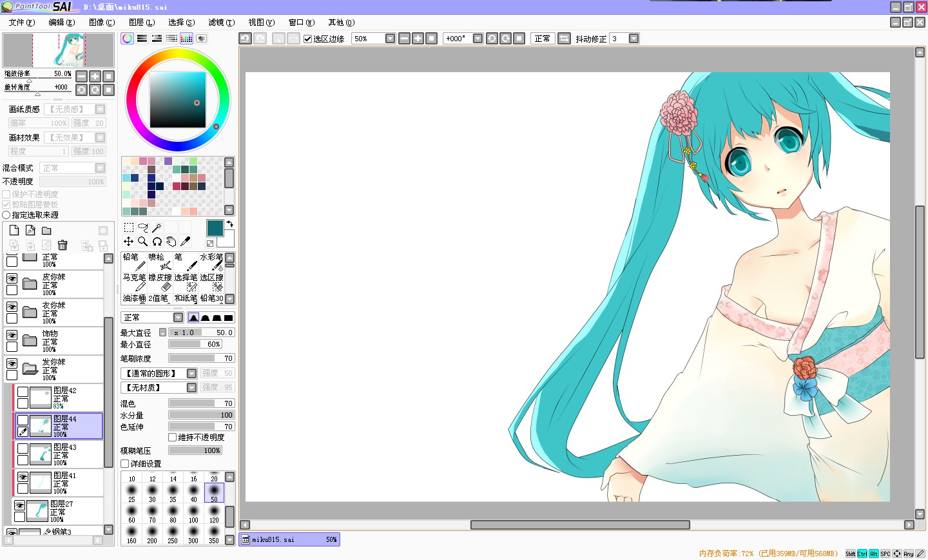
Task: Hide the 皮你妹 layer folder
Action: (12, 278)
